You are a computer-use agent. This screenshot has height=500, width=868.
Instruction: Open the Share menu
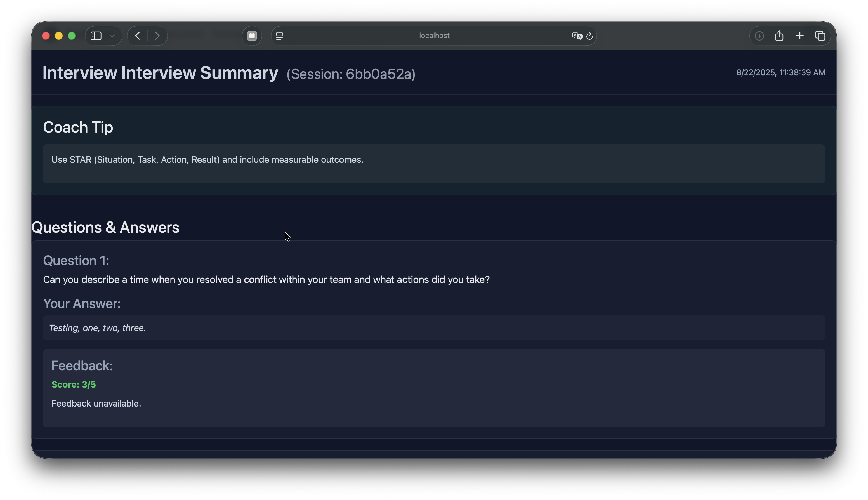pyautogui.click(x=779, y=36)
